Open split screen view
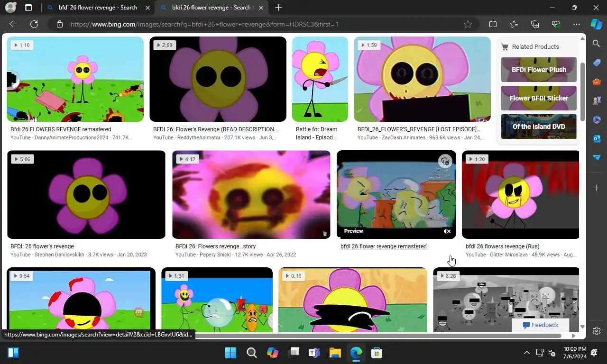The image size is (607, 364). click(493, 24)
